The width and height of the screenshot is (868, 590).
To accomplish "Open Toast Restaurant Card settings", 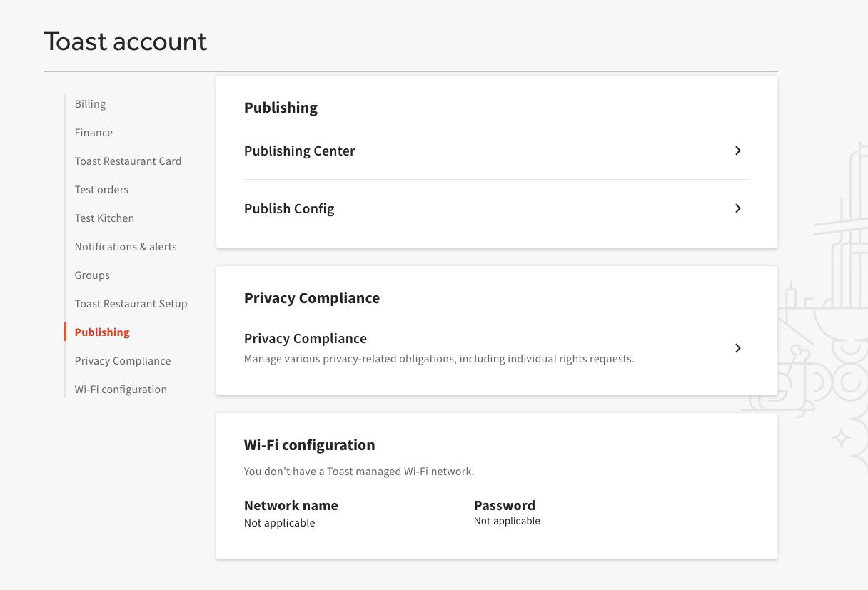I will tap(128, 161).
